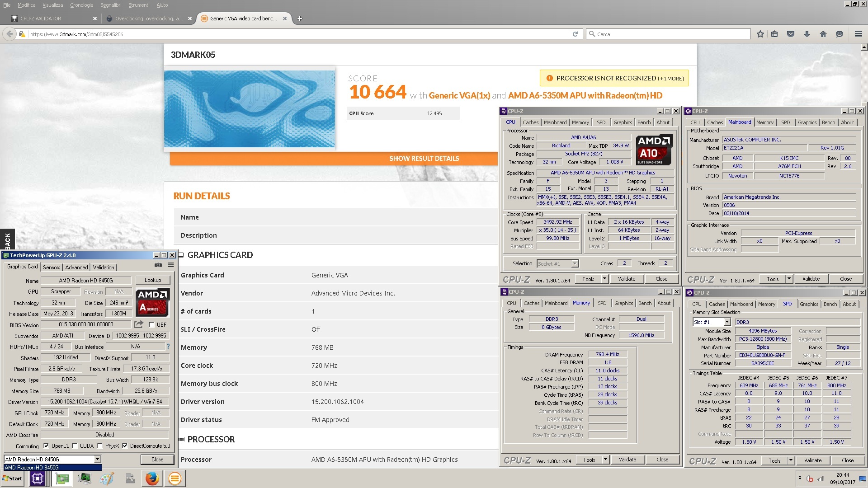
Task: Open the PROCESSOR IS NOT RECOGNIZED warning
Action: tap(614, 78)
